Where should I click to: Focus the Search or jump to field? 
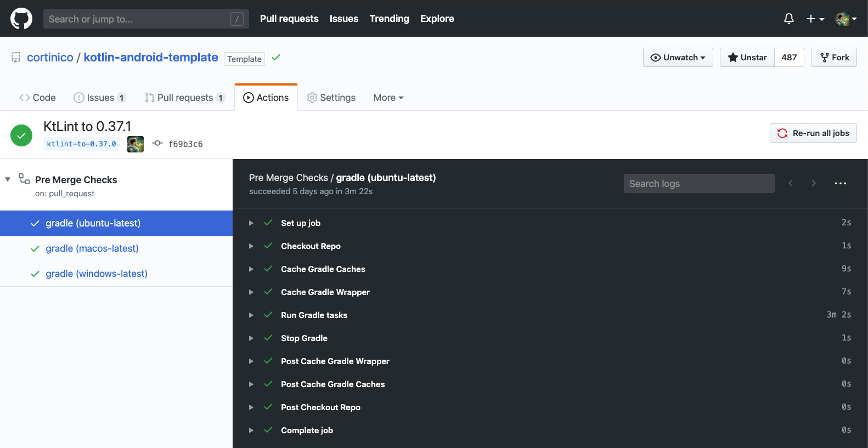point(146,19)
